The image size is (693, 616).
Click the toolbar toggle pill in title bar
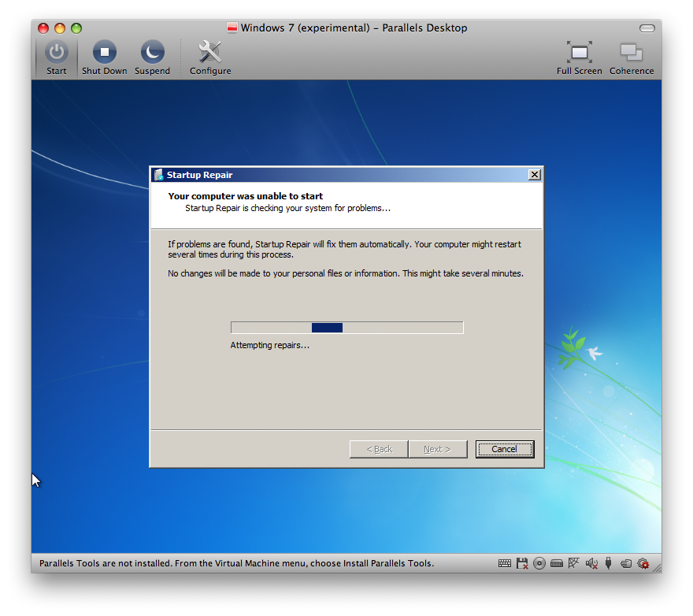coord(647,28)
